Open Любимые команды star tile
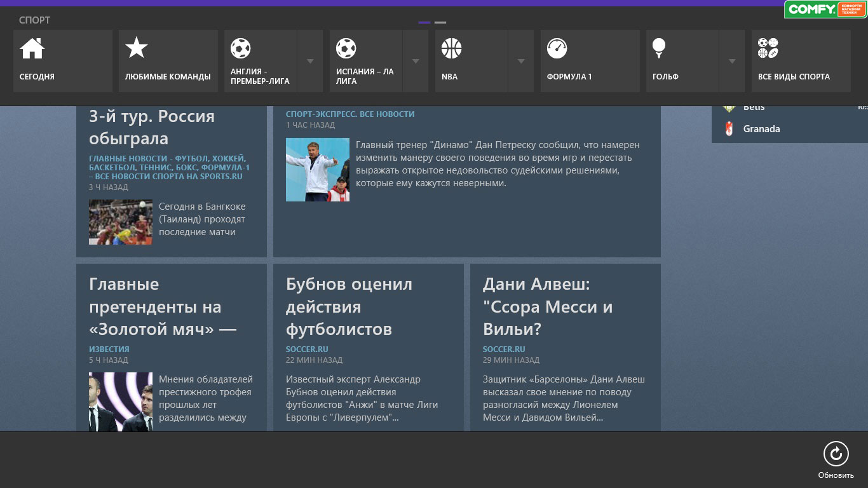The image size is (868, 488). (x=168, y=61)
